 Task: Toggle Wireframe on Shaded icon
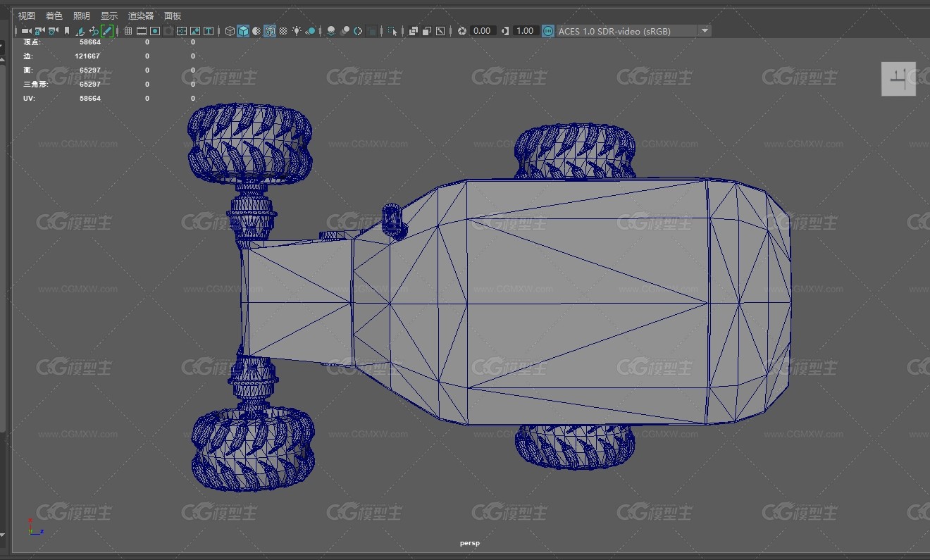pyautogui.click(x=270, y=31)
